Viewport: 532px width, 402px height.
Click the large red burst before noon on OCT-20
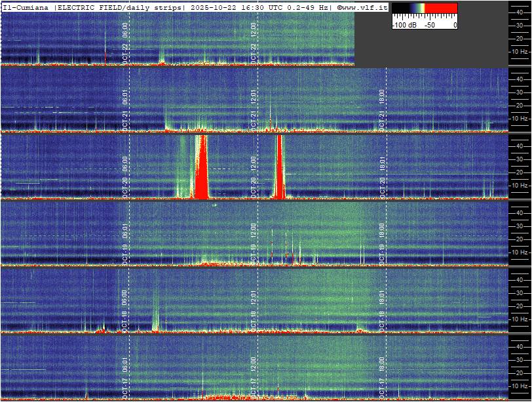click(201, 171)
